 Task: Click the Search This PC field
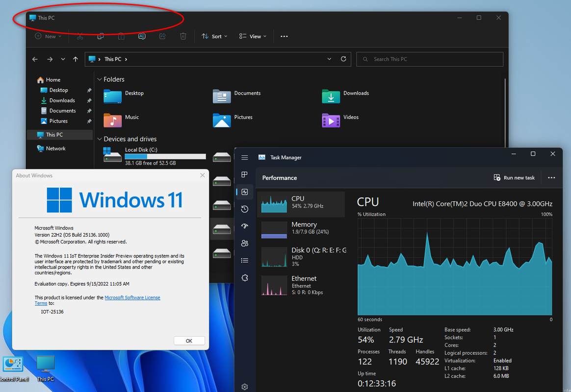430,59
